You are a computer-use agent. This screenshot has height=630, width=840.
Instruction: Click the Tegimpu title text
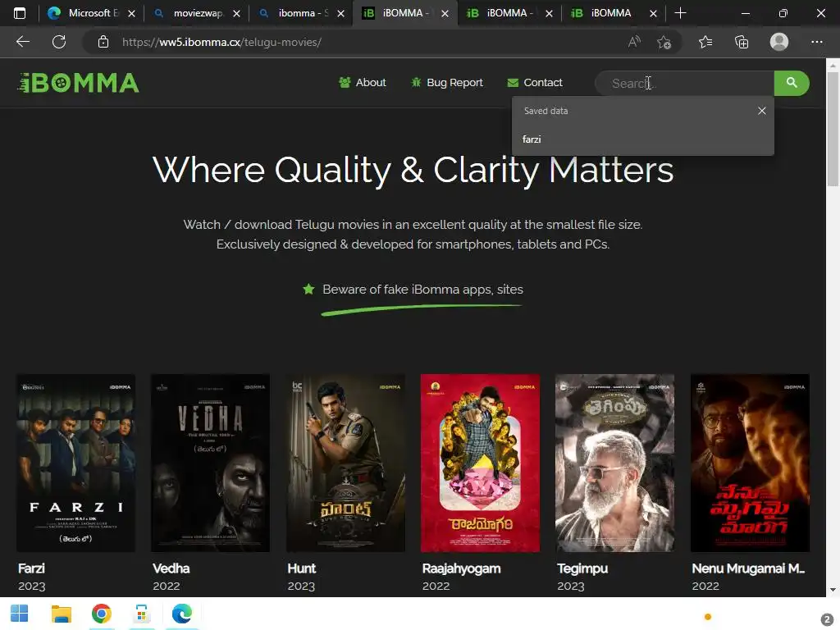coord(582,568)
